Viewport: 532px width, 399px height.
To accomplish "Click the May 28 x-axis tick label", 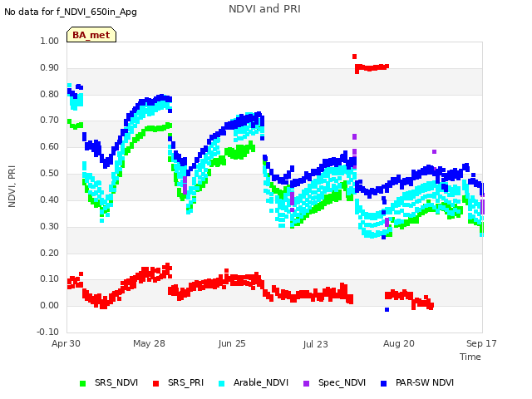I will [x=149, y=343].
